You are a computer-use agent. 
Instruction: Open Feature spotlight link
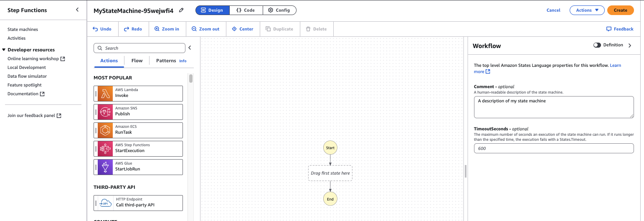tap(25, 85)
